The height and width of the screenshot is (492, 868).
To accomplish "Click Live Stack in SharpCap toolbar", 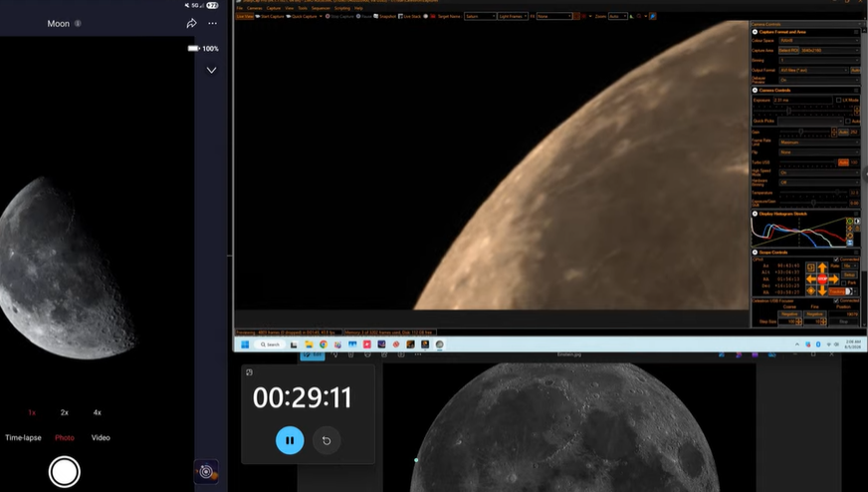I will [410, 16].
